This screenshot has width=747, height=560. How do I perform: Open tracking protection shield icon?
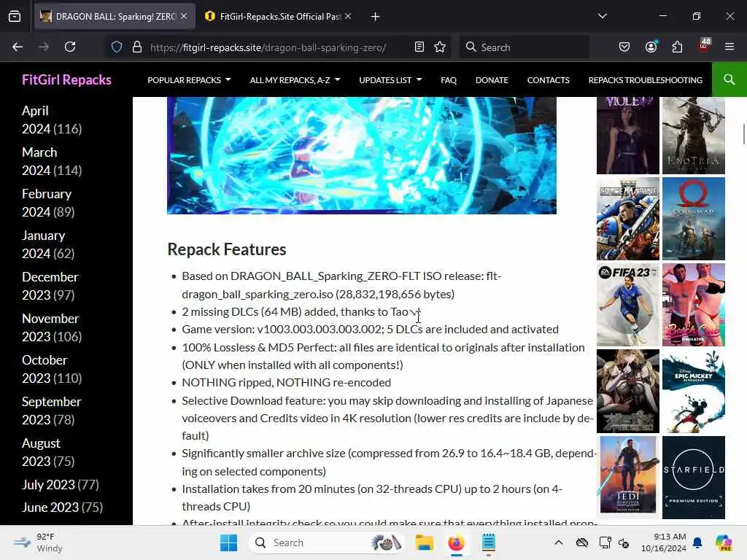click(x=117, y=47)
